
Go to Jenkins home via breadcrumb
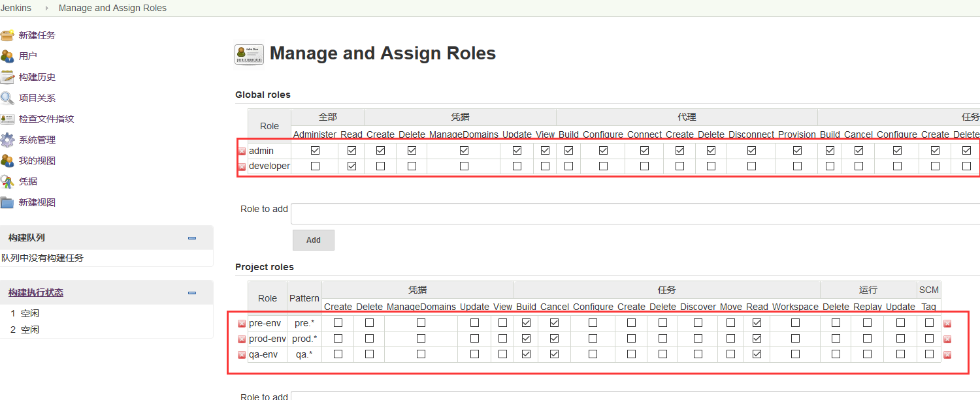[x=16, y=8]
